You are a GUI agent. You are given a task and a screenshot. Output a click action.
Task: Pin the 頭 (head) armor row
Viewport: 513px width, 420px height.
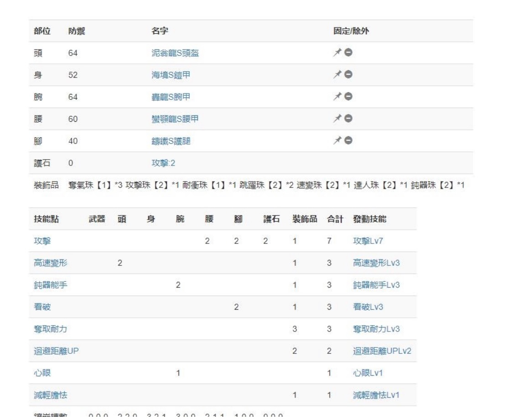coord(337,53)
